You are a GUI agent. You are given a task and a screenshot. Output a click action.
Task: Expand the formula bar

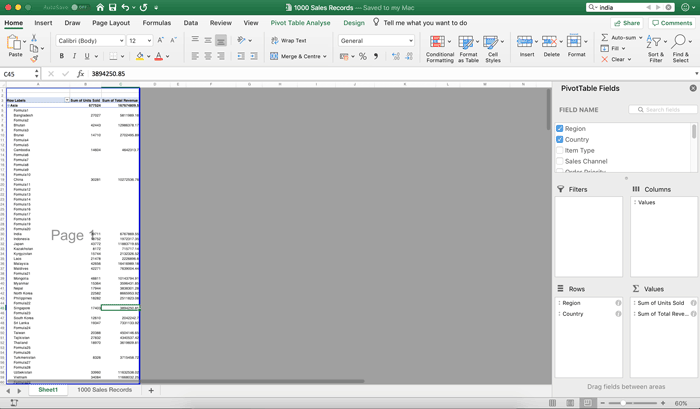click(x=696, y=74)
